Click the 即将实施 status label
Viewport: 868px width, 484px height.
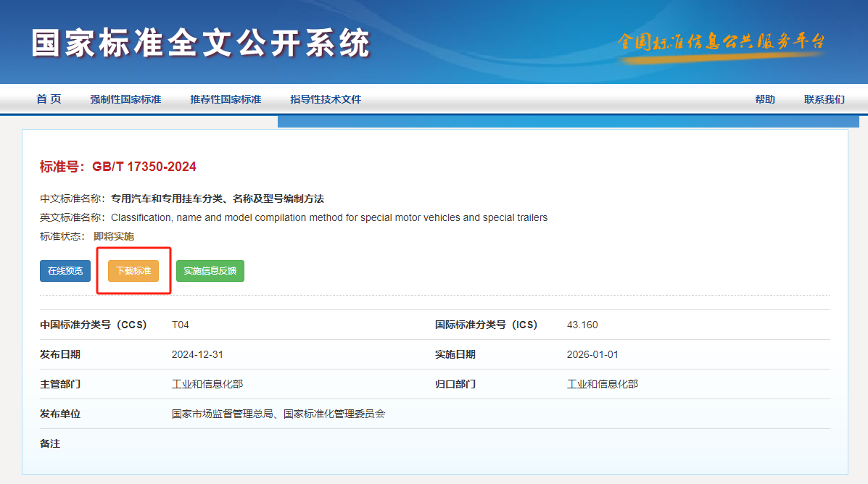tap(118, 236)
